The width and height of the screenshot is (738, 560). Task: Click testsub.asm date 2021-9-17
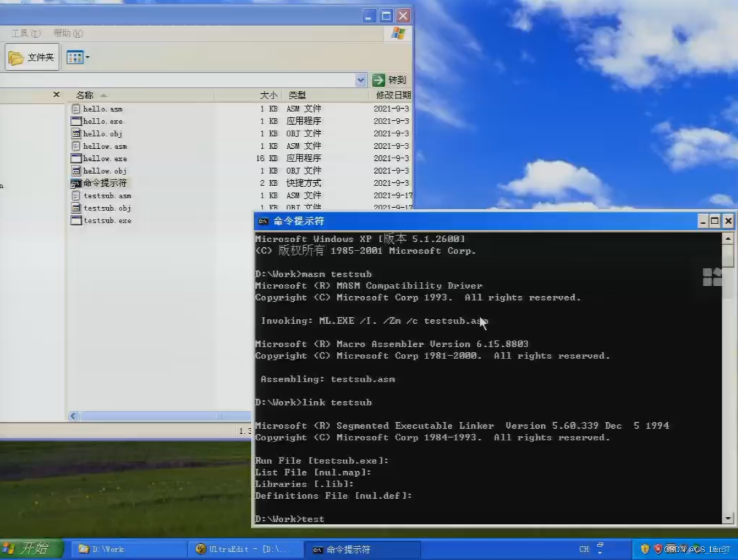tap(392, 196)
